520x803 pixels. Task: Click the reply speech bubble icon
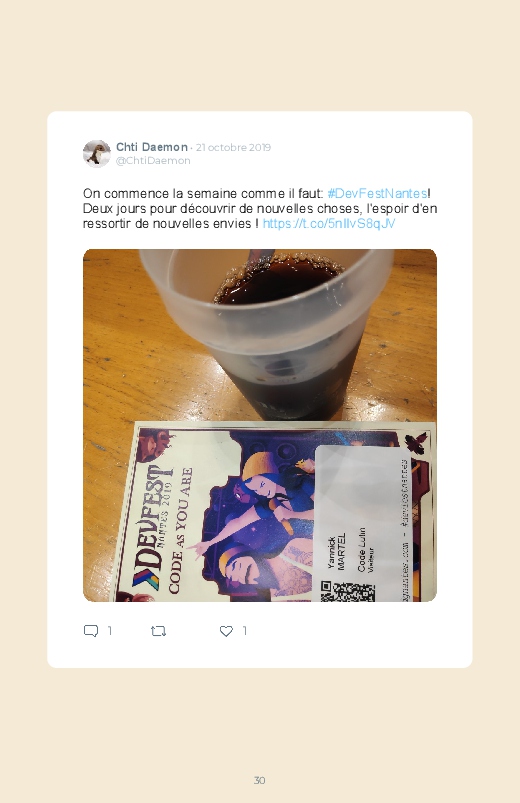coord(91,631)
